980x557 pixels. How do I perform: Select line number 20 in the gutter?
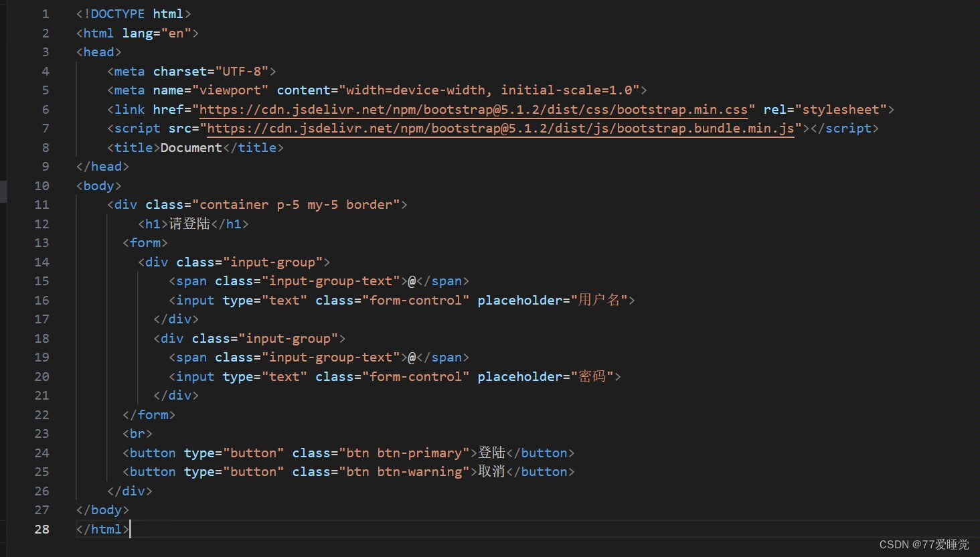(x=42, y=376)
